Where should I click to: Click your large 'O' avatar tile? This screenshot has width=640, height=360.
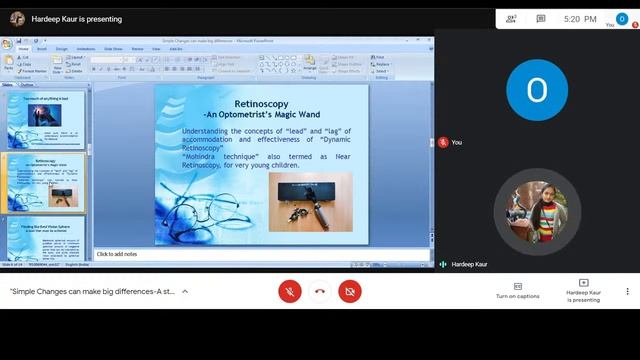pos(537,90)
